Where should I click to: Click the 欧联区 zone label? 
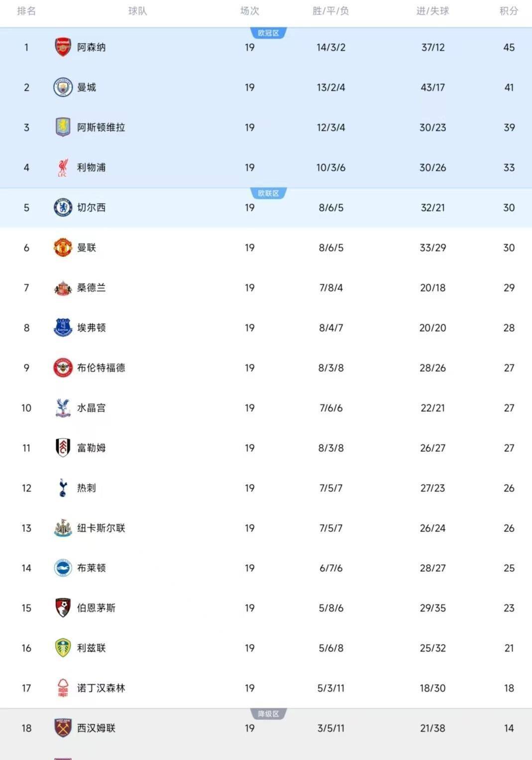(x=268, y=193)
